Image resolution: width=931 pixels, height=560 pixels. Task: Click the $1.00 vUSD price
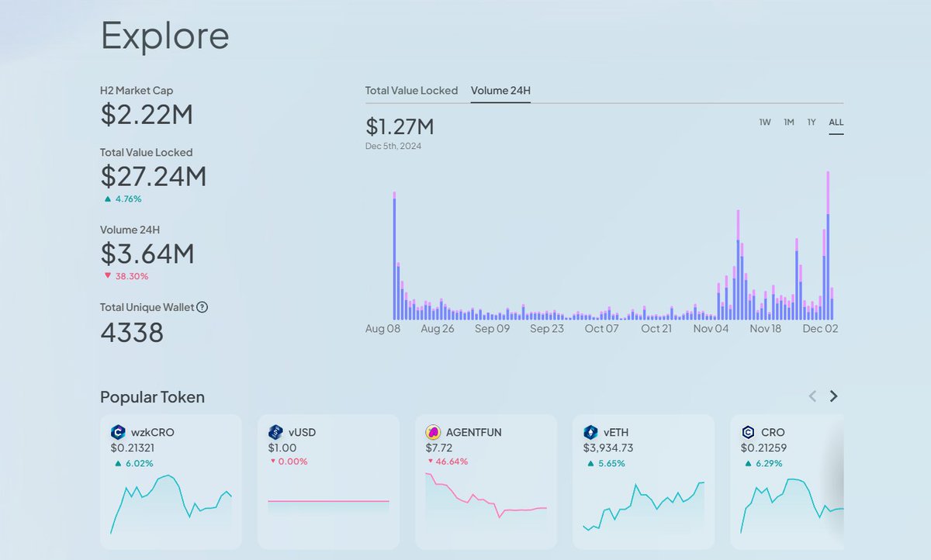[x=281, y=448]
